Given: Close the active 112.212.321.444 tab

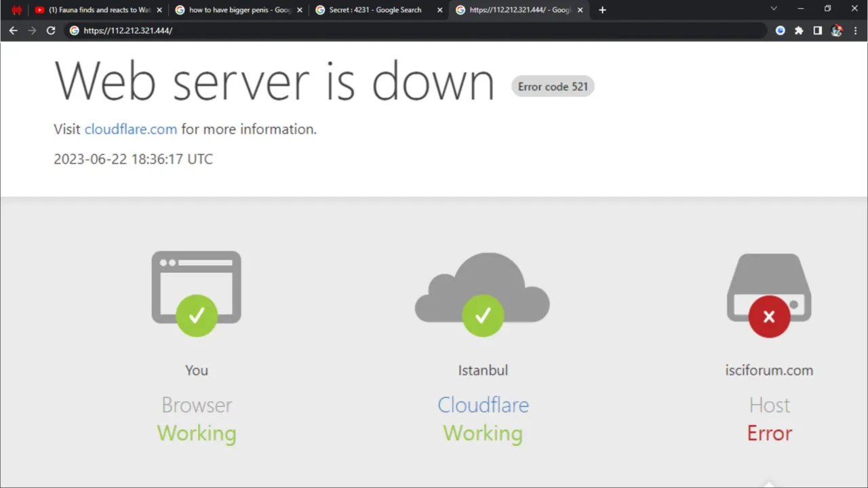Looking at the screenshot, I should pos(580,10).
